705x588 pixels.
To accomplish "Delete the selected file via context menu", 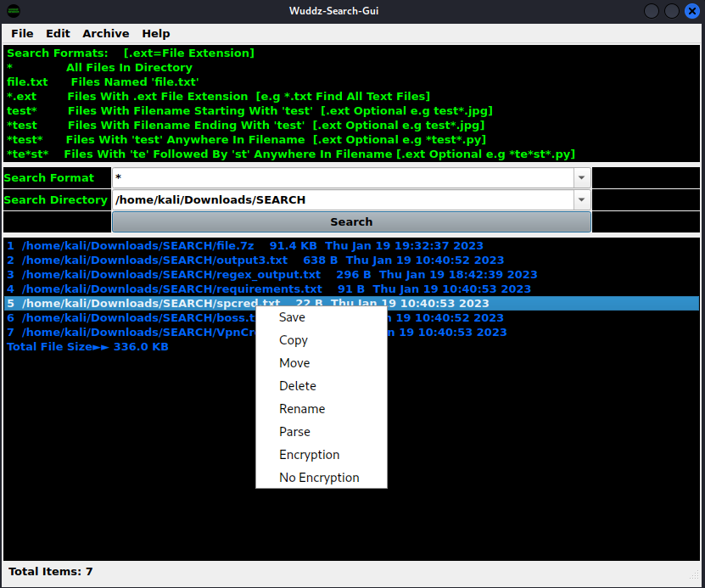I will [x=297, y=385].
